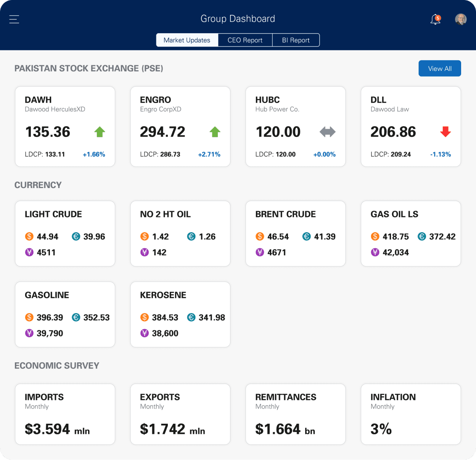Click Gas Oil LS dollar icon
Screen dimensions: 476x460
[x=375, y=236]
